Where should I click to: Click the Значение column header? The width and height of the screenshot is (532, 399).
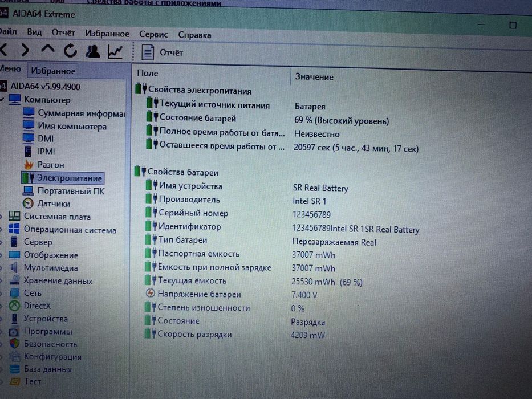[x=314, y=77]
